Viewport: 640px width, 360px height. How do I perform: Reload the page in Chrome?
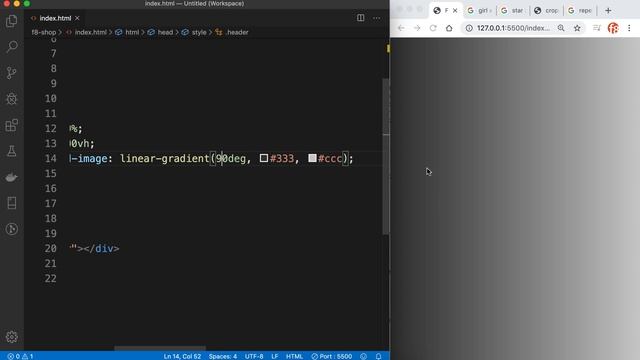[433, 28]
